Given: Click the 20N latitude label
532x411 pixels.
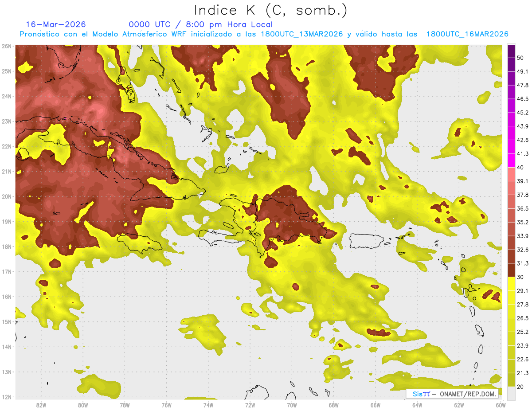Looking at the screenshot, I should (6, 196).
